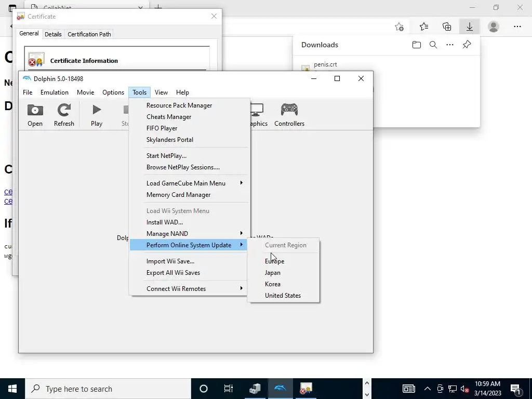Select Import Wii Save...
This screenshot has height=399, width=532.
tap(189, 261)
